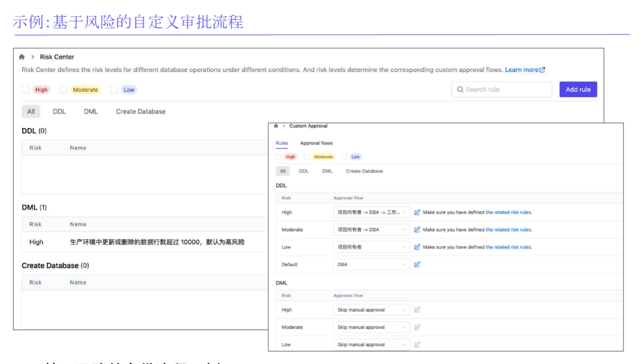Focus the Search rule input field
This screenshot has width=644, height=364.
click(x=502, y=89)
